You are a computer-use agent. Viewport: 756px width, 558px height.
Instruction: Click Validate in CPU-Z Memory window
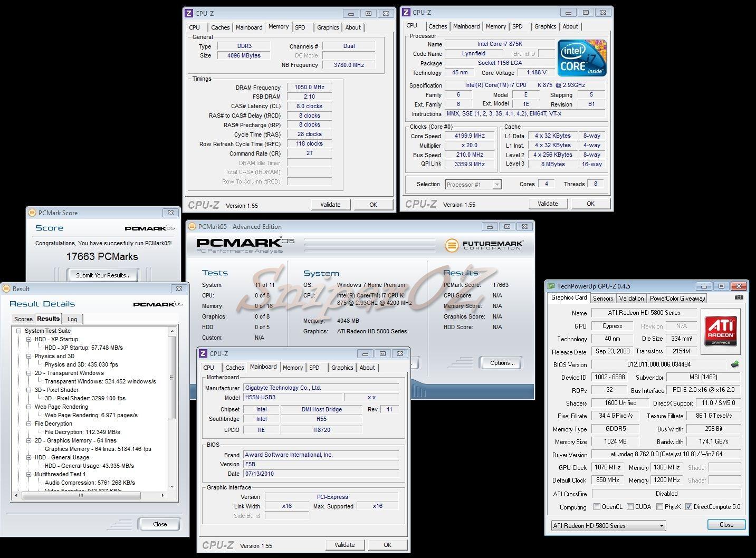pyautogui.click(x=330, y=205)
